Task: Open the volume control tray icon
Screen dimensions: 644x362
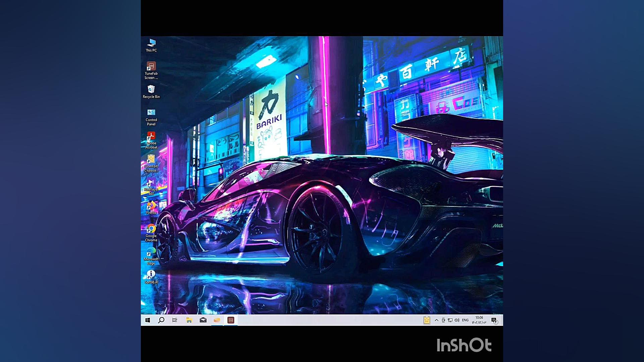Action: pyautogui.click(x=457, y=320)
